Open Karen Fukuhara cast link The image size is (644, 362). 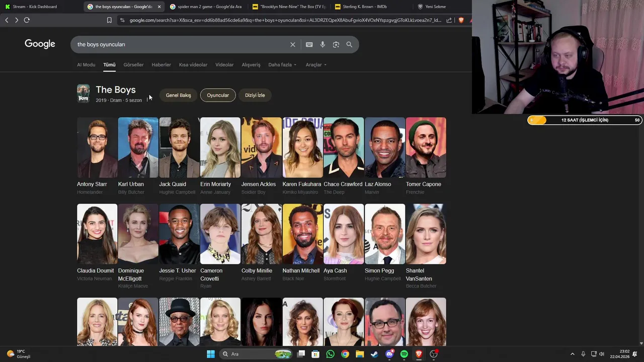click(x=302, y=156)
